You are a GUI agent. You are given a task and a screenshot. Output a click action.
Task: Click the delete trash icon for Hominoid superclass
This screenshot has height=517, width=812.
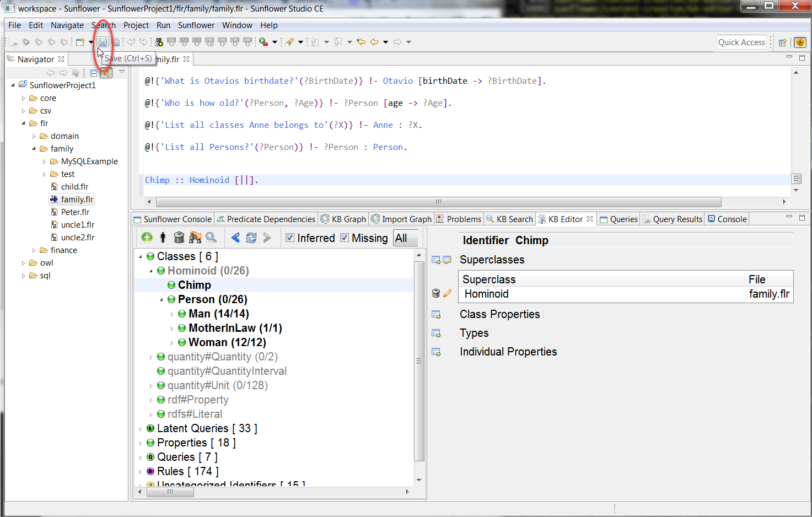pyautogui.click(x=436, y=294)
